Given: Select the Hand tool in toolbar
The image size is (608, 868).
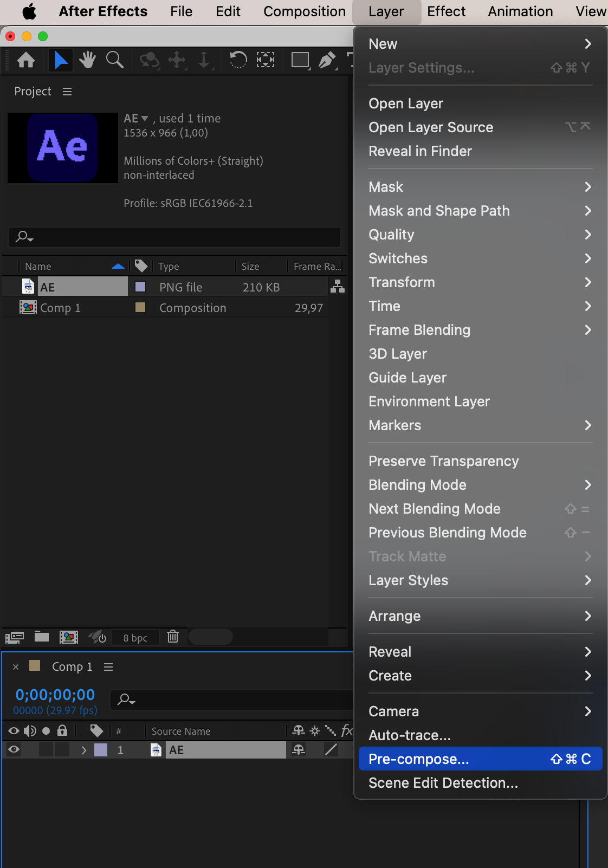Looking at the screenshot, I should (x=87, y=60).
